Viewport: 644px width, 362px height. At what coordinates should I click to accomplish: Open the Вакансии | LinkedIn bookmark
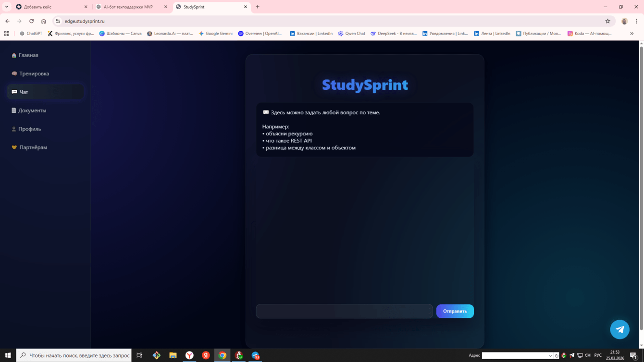tap(311, 34)
